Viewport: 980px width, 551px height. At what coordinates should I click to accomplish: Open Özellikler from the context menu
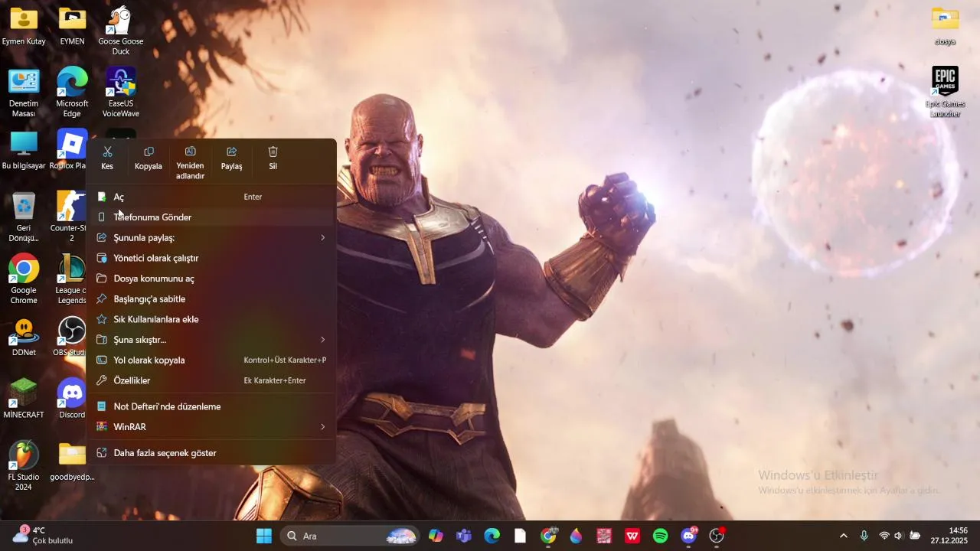tap(211, 380)
